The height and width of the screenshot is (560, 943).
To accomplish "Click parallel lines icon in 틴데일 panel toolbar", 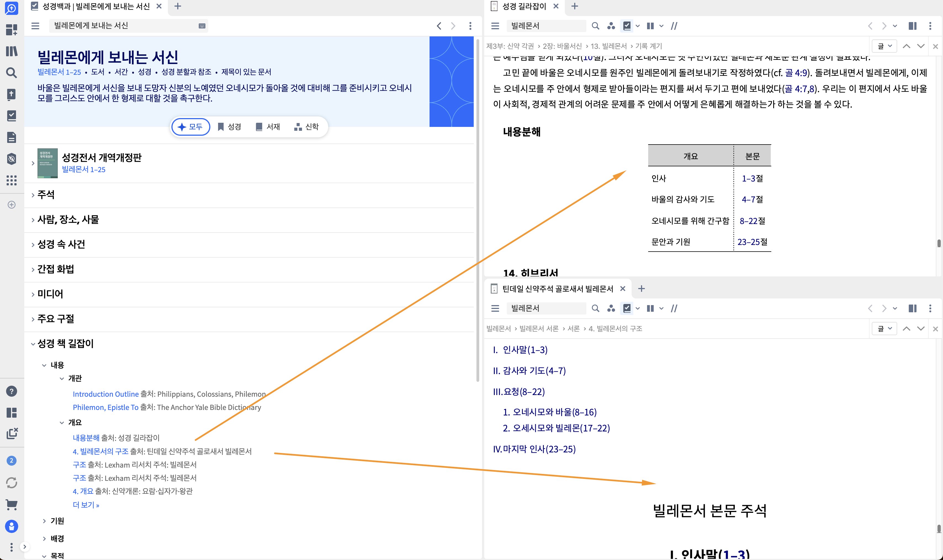I will 674,308.
